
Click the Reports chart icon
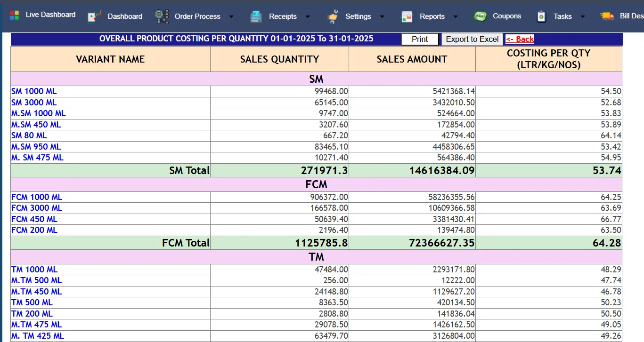tap(407, 16)
